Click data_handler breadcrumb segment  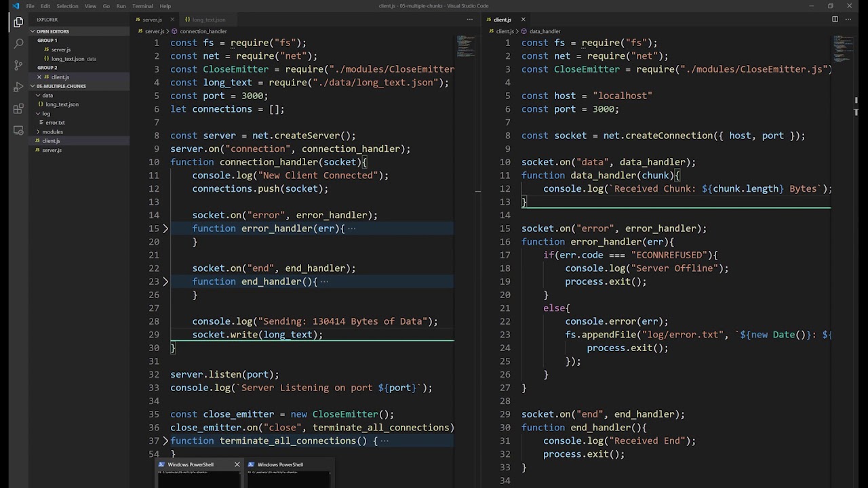(x=545, y=31)
